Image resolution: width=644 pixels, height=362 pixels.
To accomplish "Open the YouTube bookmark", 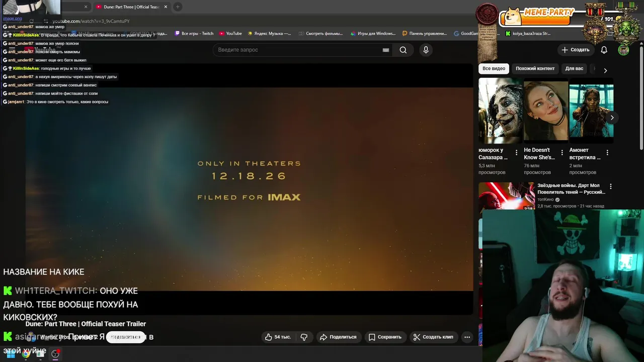I will (x=230, y=34).
